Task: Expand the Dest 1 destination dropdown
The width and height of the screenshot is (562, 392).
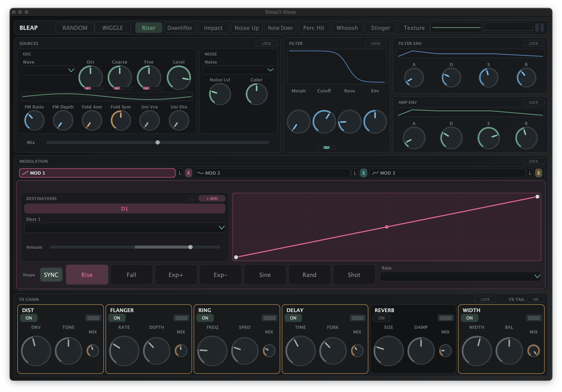Action: (125, 228)
